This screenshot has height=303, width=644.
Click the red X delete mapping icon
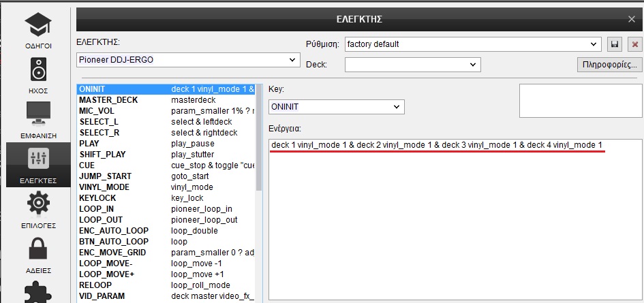pyautogui.click(x=635, y=44)
